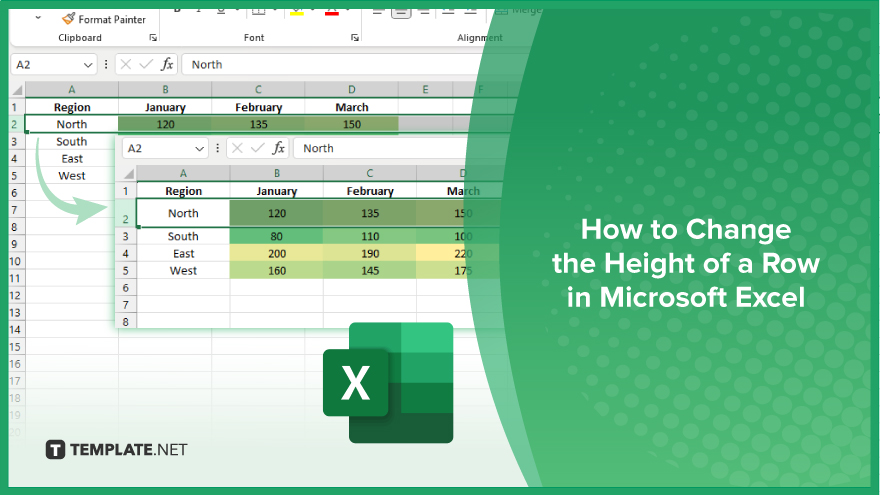Image resolution: width=880 pixels, height=495 pixels.
Task: Click the Cancel X icon in front formula bar
Action: point(237,148)
